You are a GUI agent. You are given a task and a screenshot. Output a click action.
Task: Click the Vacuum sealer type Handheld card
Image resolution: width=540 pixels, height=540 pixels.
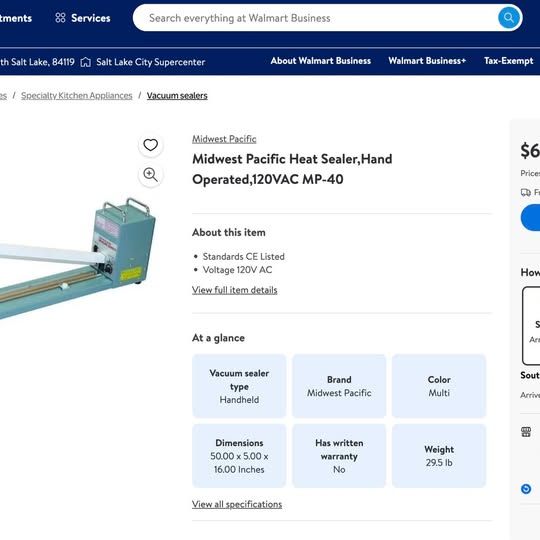point(239,386)
